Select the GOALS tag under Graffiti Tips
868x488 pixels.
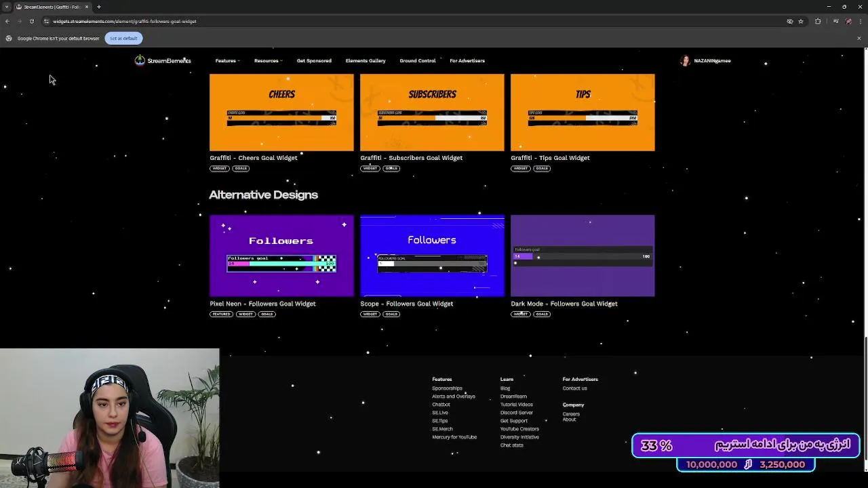(x=542, y=168)
